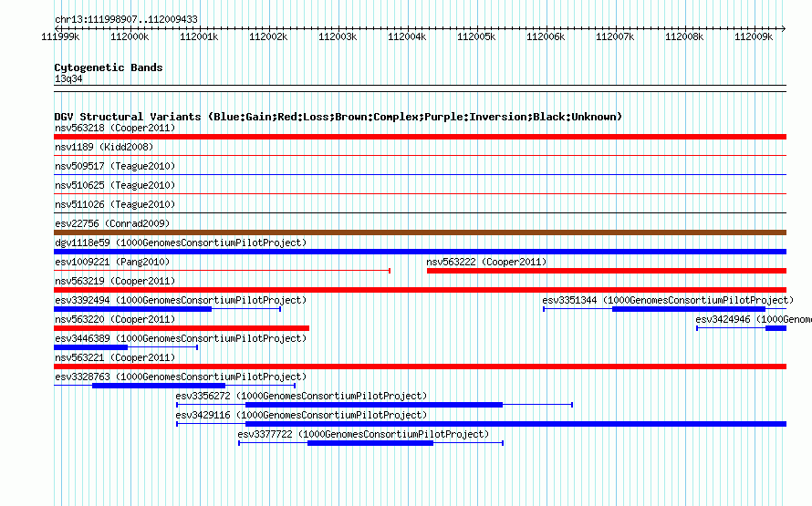Select the thin red line under nsv1189
812x506 pixels.
(420, 155)
